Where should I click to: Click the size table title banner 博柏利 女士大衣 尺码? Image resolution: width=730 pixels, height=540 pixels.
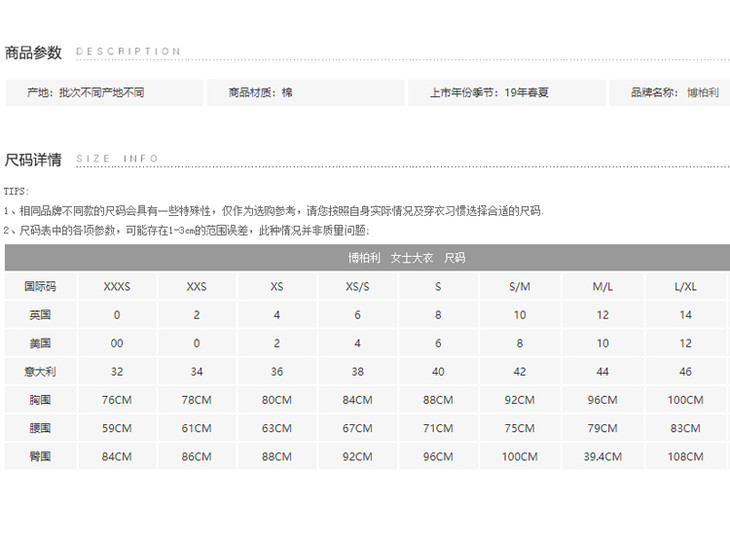(406, 258)
